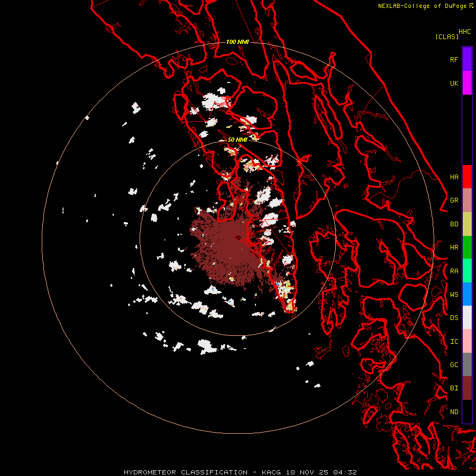Click the DS white legend swatch
476x476 pixels.
click(x=467, y=317)
